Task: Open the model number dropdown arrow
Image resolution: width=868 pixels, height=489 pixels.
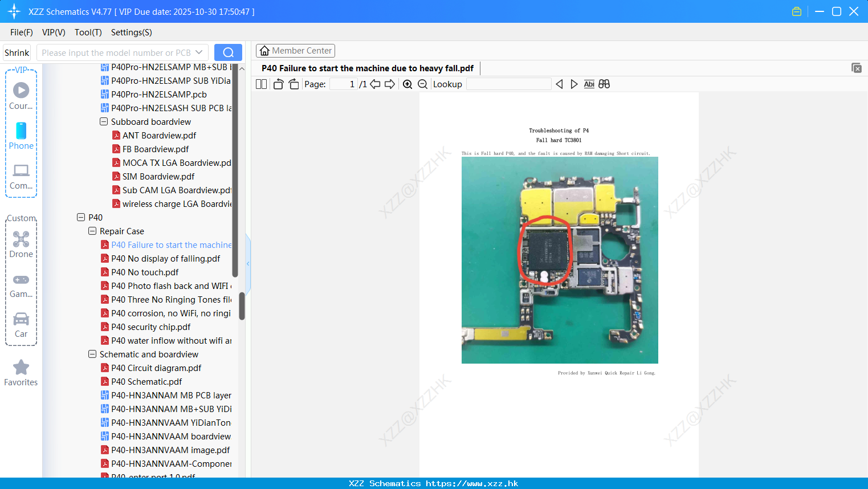Action: click(x=199, y=52)
